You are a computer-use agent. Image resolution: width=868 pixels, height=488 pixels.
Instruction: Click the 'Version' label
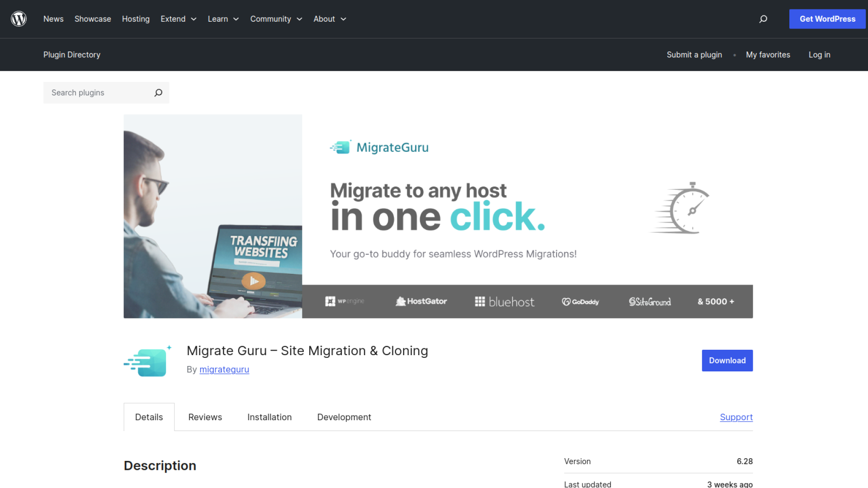(x=577, y=461)
